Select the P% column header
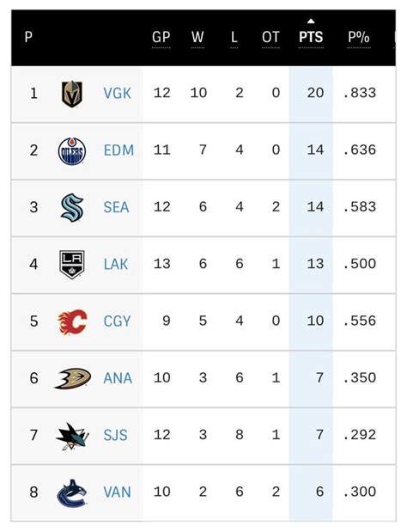407x532 pixels. (x=359, y=37)
